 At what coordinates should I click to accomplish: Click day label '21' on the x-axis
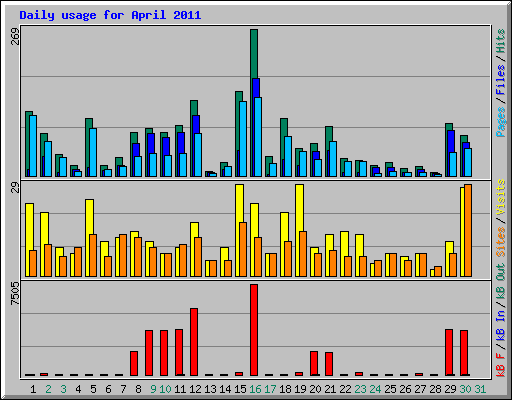point(330,389)
